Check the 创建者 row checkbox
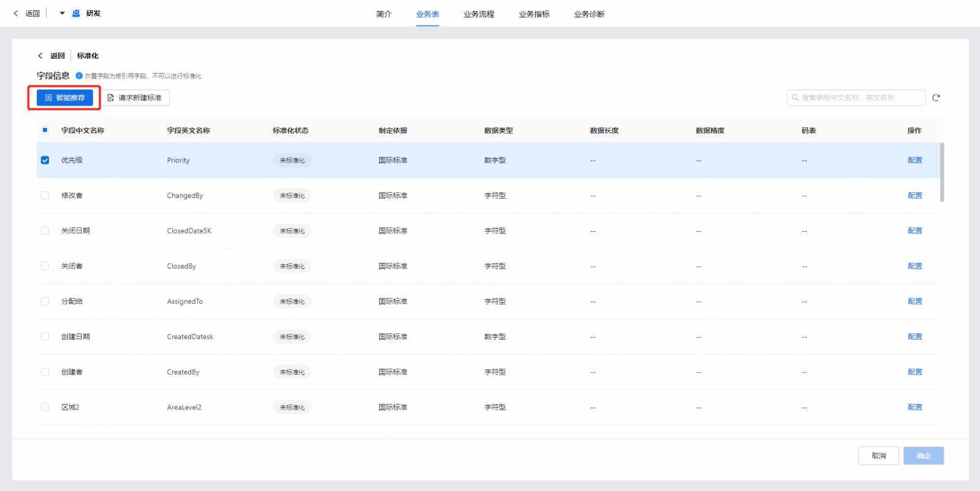This screenshot has width=980, height=491. coord(45,372)
